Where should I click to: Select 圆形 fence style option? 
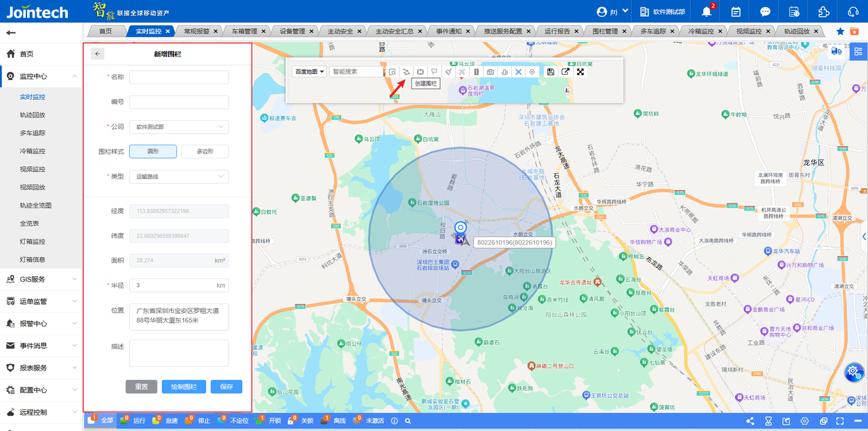click(153, 151)
